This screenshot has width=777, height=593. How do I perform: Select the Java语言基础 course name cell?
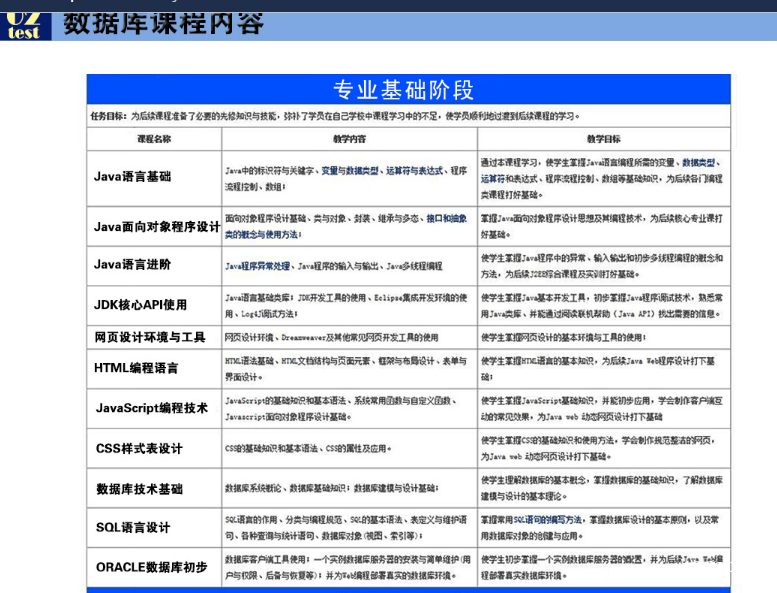tap(154, 178)
